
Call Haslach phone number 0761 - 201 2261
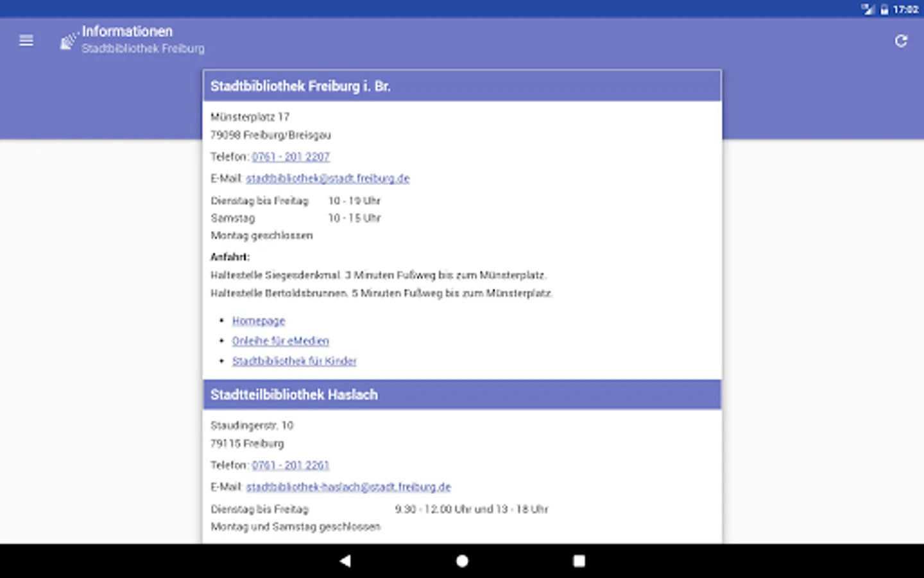coord(291,465)
